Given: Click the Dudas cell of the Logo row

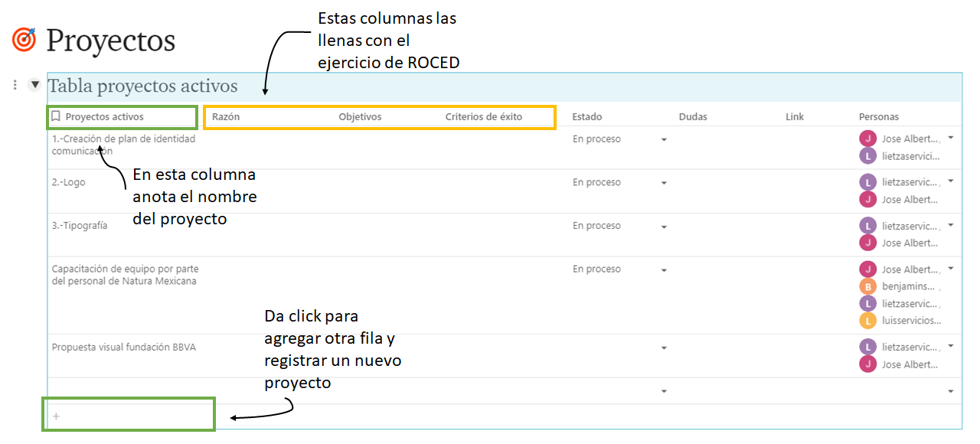Looking at the screenshot, I should click(724, 191).
